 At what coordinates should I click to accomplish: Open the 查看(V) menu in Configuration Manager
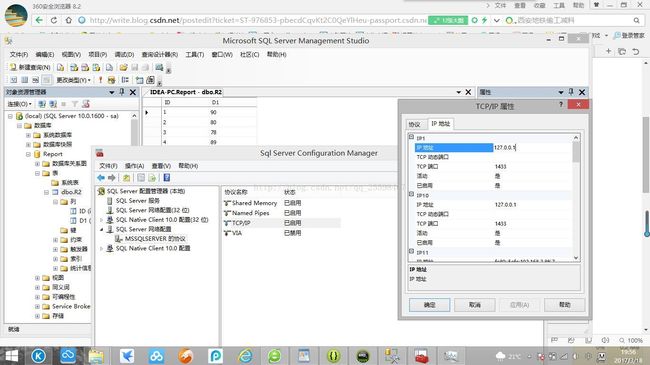pos(161,166)
